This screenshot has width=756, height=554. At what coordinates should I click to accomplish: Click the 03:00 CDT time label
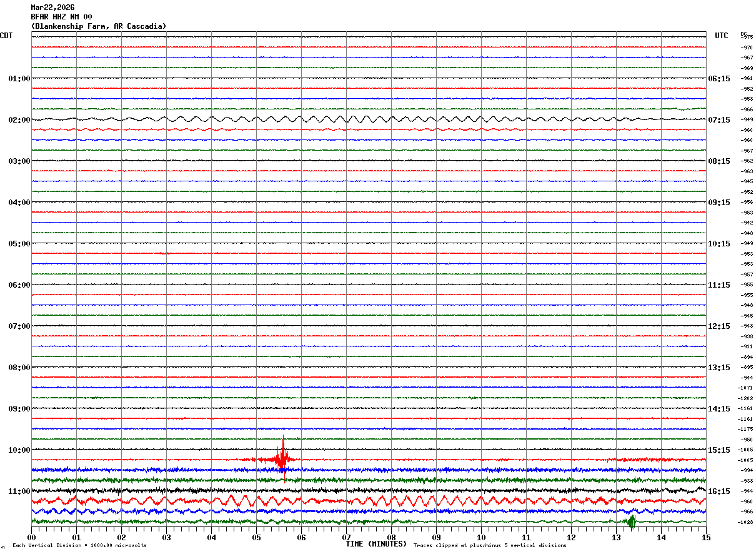coord(19,161)
